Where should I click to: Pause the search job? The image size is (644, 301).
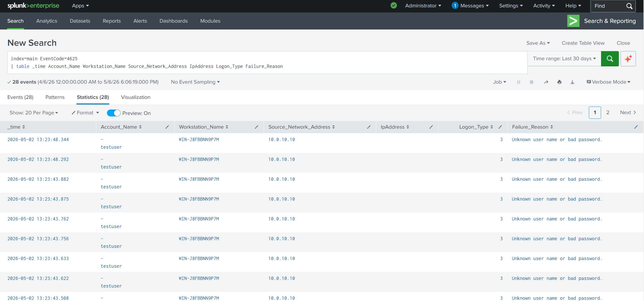(519, 82)
